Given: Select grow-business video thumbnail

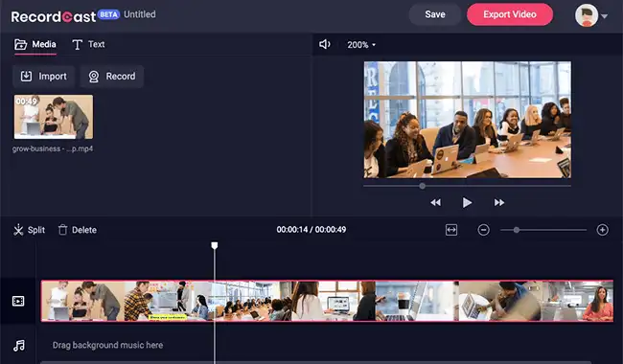Looking at the screenshot, I should pos(54,117).
